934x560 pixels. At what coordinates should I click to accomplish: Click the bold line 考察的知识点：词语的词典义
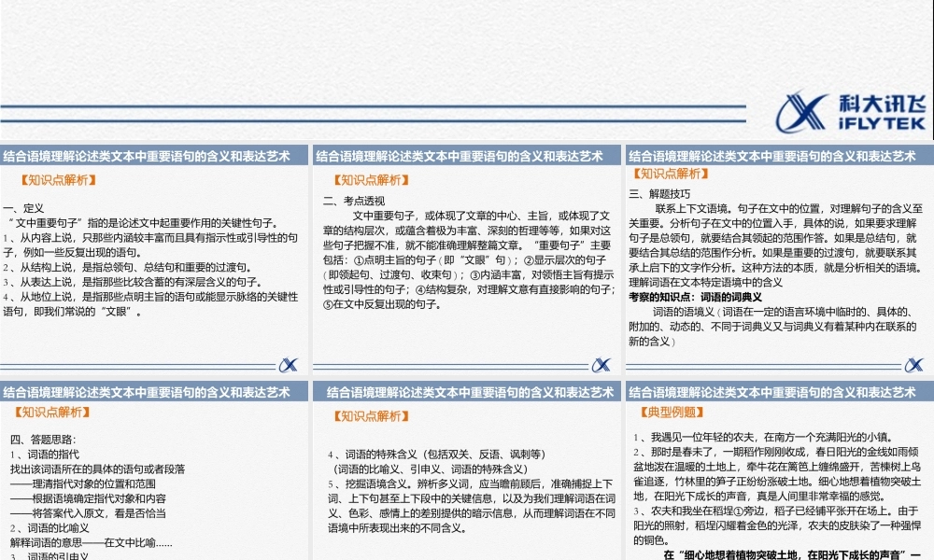pyautogui.click(x=695, y=297)
